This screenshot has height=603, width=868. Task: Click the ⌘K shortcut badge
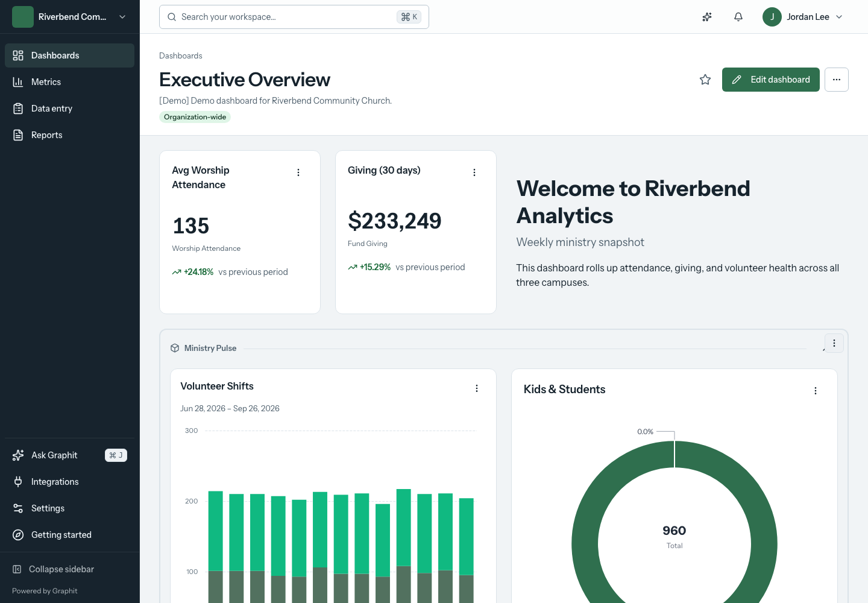click(409, 17)
